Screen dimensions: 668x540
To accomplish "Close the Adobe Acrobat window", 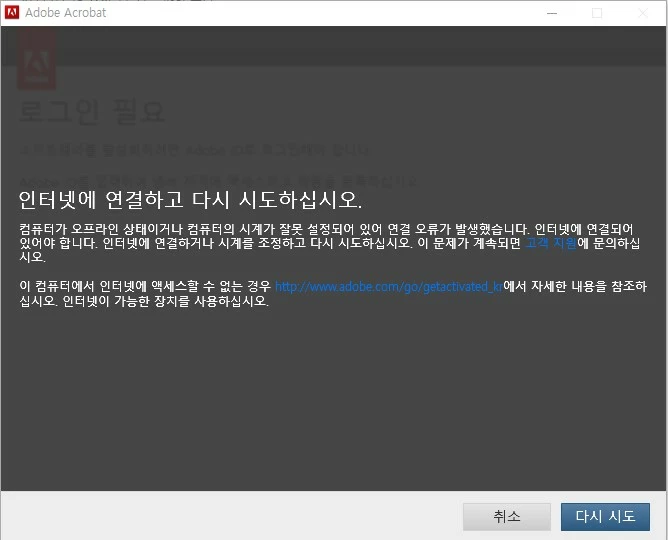I will pos(643,13).
